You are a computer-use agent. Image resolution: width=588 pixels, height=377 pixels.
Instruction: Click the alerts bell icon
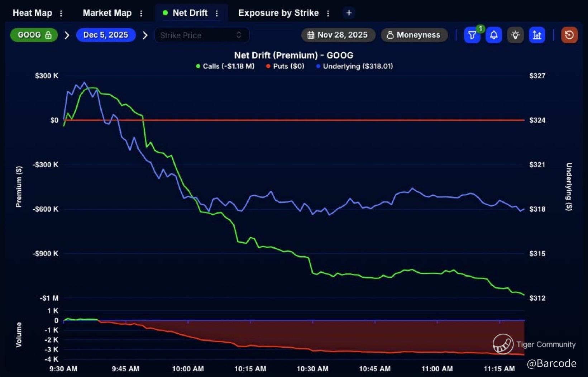[493, 35]
